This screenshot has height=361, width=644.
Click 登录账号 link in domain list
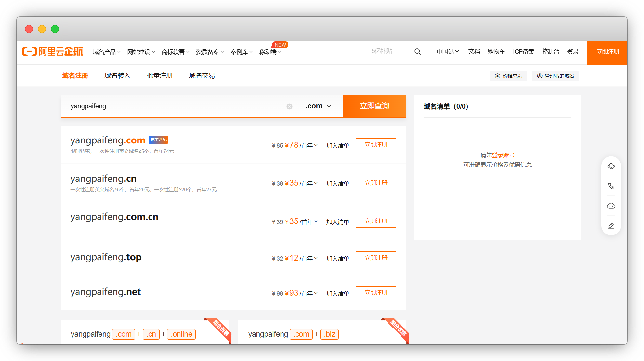[x=503, y=155]
